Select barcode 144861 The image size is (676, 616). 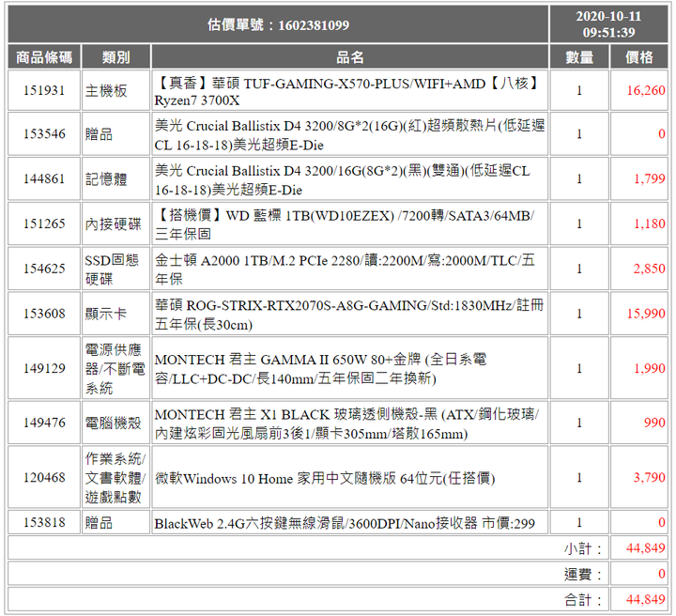[44, 179]
